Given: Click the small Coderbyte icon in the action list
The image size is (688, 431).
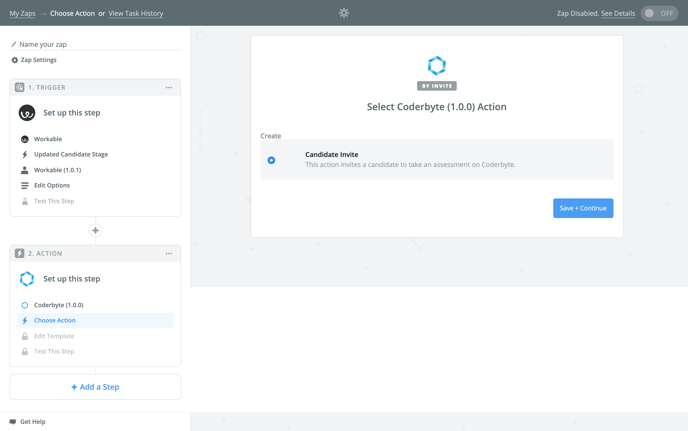Looking at the screenshot, I should (x=25, y=305).
